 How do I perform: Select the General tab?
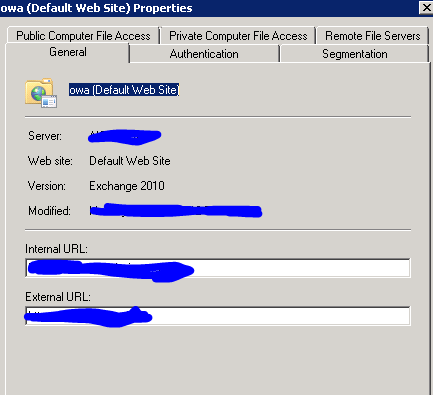(x=68, y=52)
